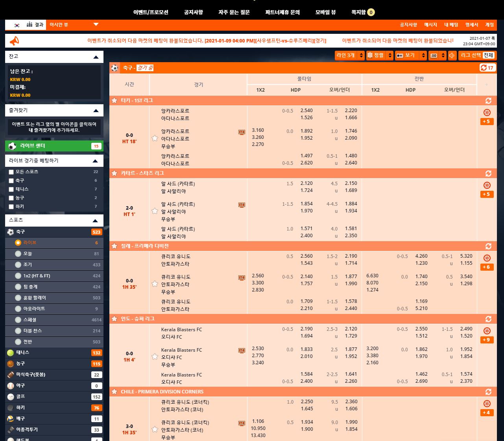Viewport: 504px width, 441px height.
Task: Refresh the 터키 - 1ST 리그 section
Action: pos(488,101)
